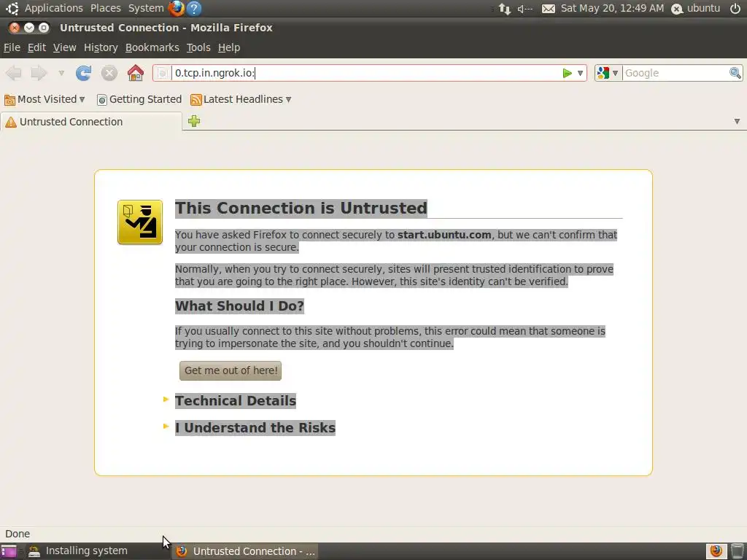This screenshot has height=560, width=747.
Task: Open the View menu
Action: tap(64, 47)
